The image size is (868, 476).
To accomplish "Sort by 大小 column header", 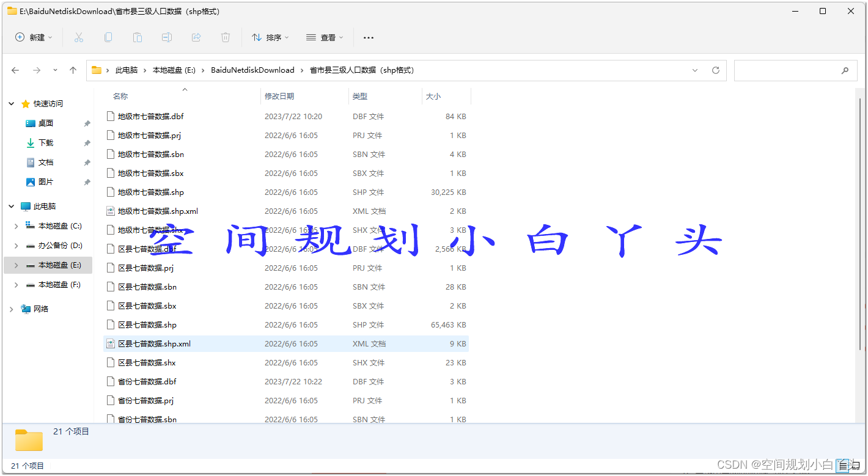I will click(x=433, y=96).
